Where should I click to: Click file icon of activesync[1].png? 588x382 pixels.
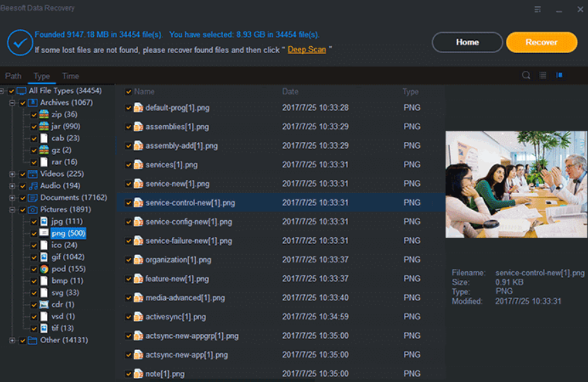139,317
